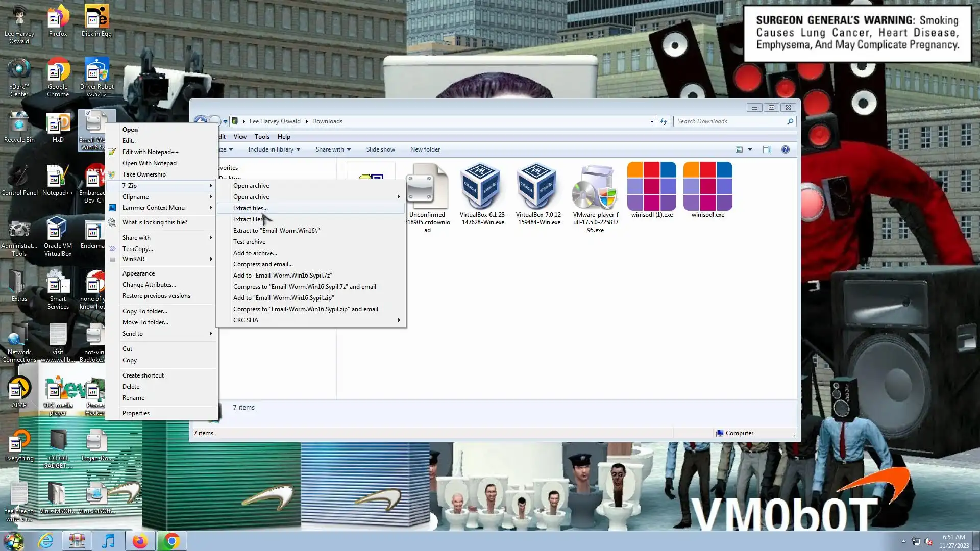Open winisodl (1).exe file icon
Screen dimensions: 980x551
pos(652,187)
